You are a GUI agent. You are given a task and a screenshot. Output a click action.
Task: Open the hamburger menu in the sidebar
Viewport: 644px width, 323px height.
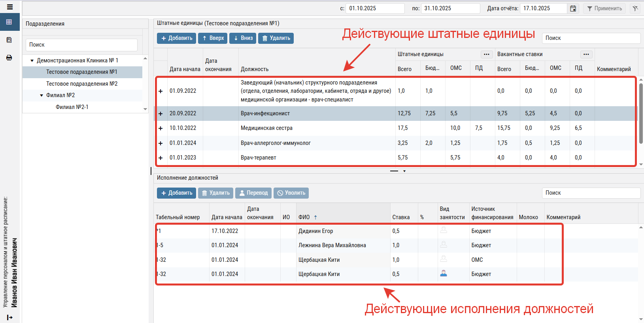point(10,7)
